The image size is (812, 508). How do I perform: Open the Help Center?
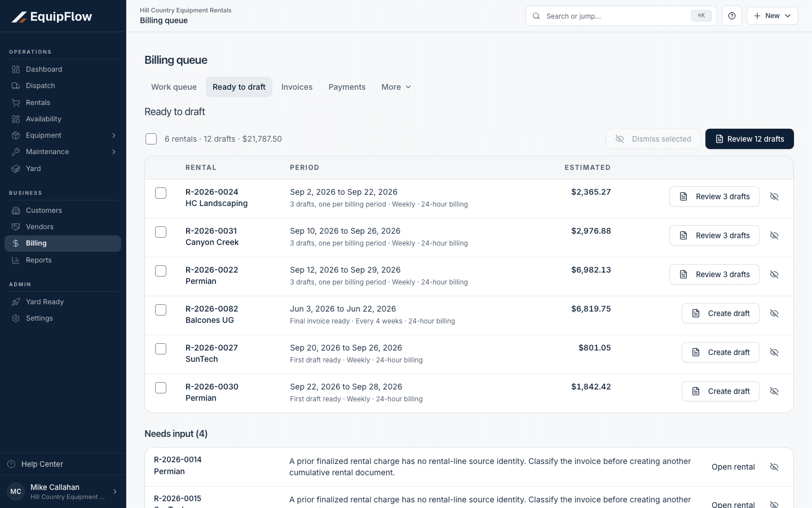point(63,464)
